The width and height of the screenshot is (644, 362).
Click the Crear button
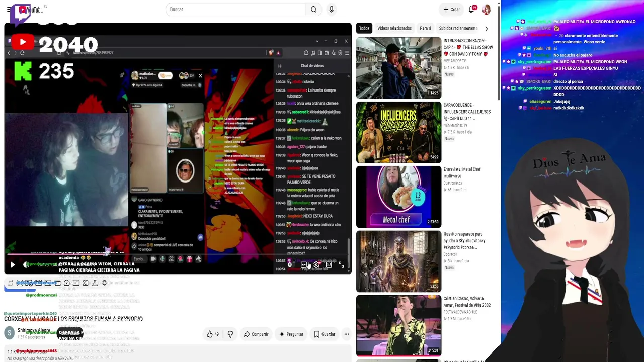(x=452, y=9)
